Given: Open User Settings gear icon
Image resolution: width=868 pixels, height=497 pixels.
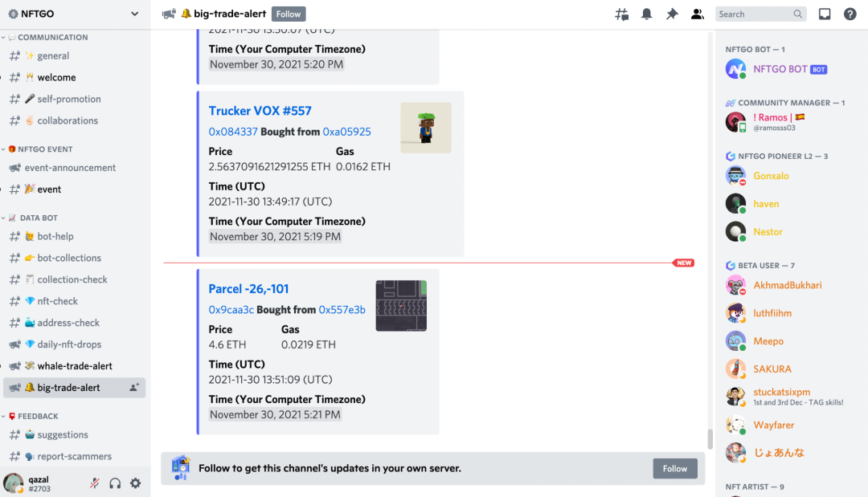Looking at the screenshot, I should [135, 483].
